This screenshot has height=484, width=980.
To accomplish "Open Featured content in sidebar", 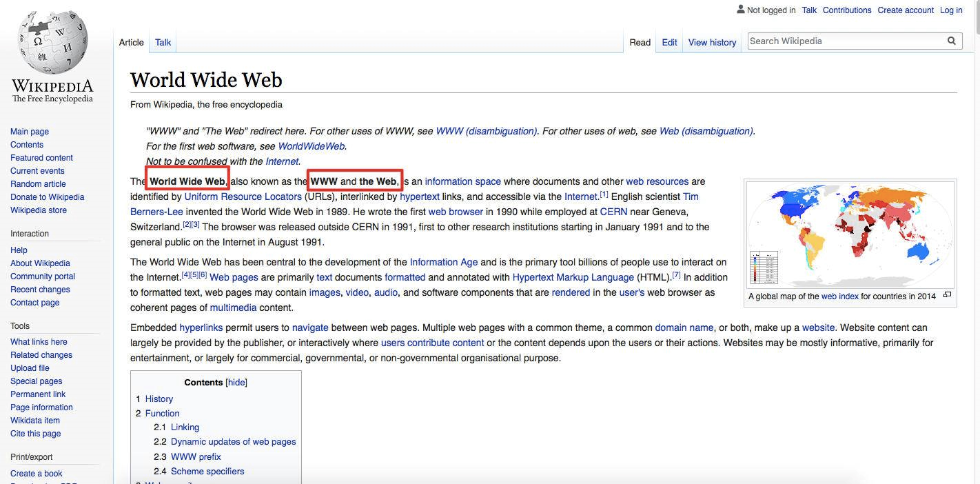I will tap(41, 158).
